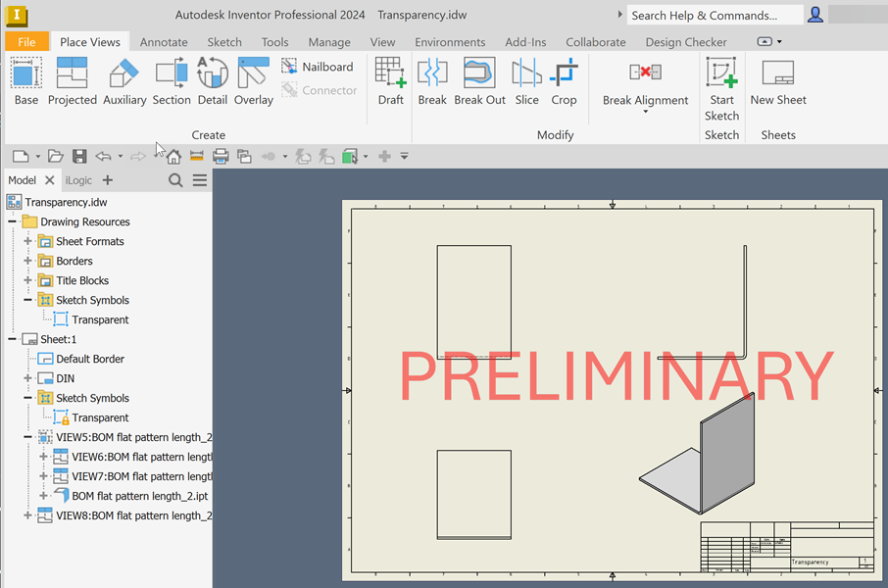Click Search Help & Commands field
888x588 pixels.
coord(715,15)
